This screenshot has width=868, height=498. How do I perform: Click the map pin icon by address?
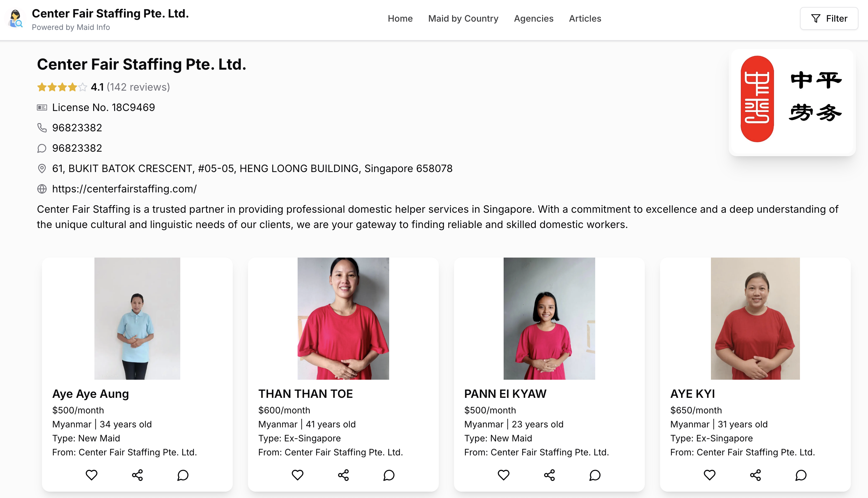click(42, 168)
